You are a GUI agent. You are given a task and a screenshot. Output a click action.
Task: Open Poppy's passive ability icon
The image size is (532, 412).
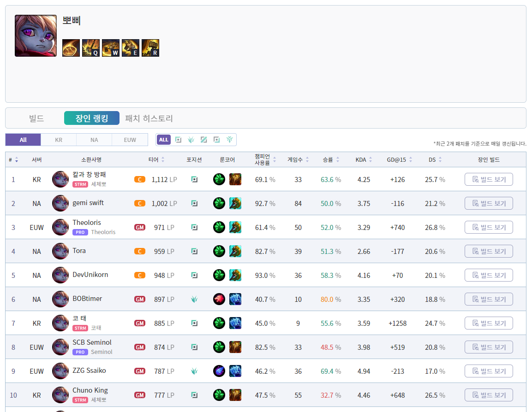[x=71, y=48]
